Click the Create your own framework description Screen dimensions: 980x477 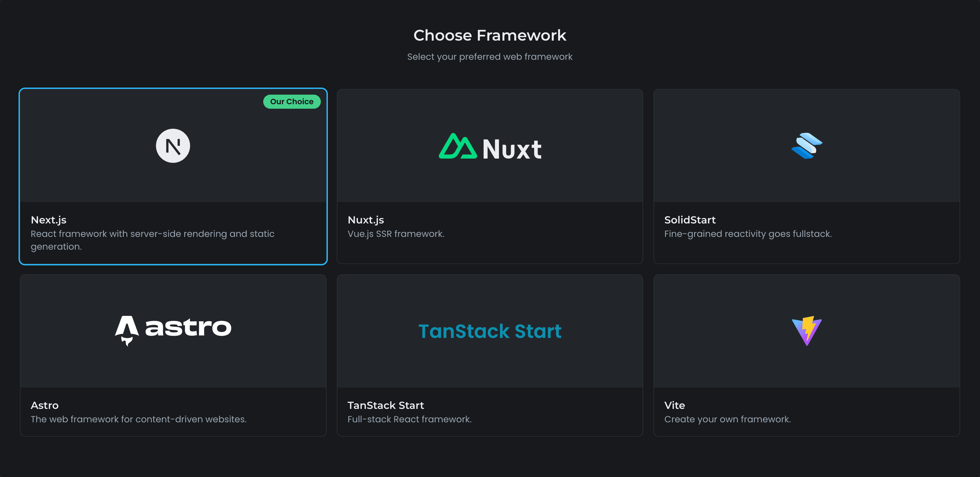[x=727, y=419]
